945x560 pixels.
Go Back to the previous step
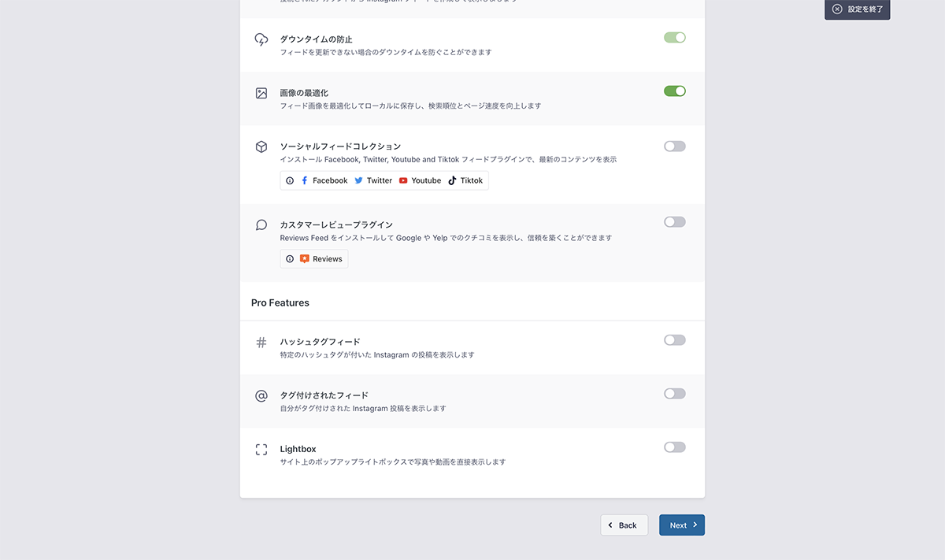(x=624, y=525)
